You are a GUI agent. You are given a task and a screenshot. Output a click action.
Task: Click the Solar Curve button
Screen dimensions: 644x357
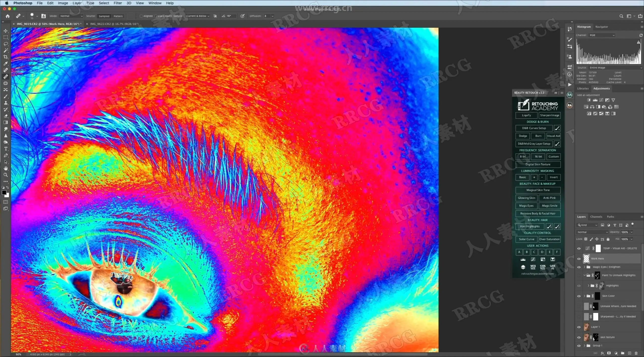click(526, 239)
